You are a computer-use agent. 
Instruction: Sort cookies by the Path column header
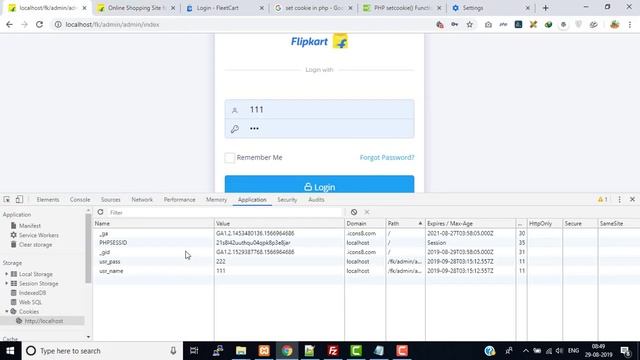[405, 224]
